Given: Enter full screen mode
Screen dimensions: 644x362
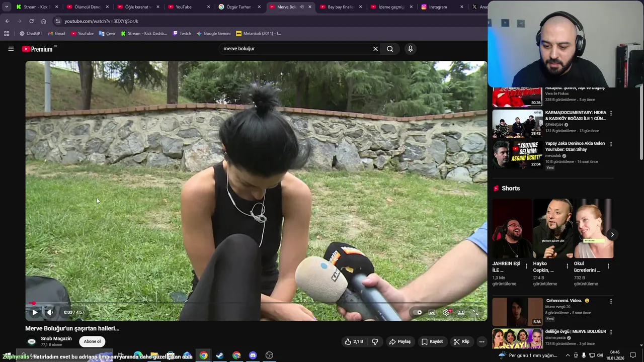Looking at the screenshot, I should 475,312.
